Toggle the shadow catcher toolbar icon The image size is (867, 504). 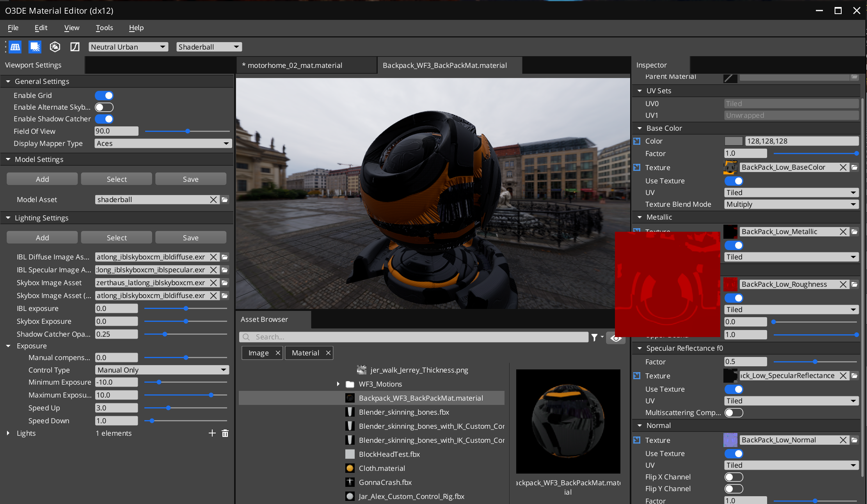click(35, 47)
